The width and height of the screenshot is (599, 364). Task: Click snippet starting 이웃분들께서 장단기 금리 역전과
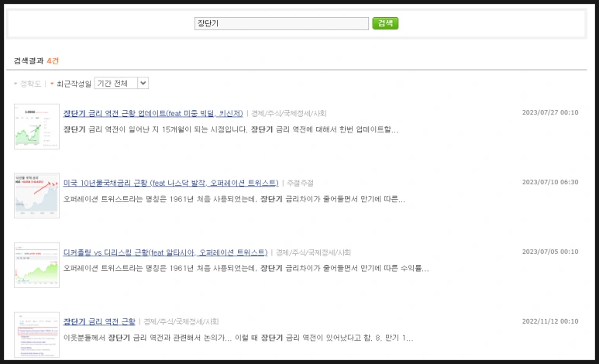(x=239, y=338)
